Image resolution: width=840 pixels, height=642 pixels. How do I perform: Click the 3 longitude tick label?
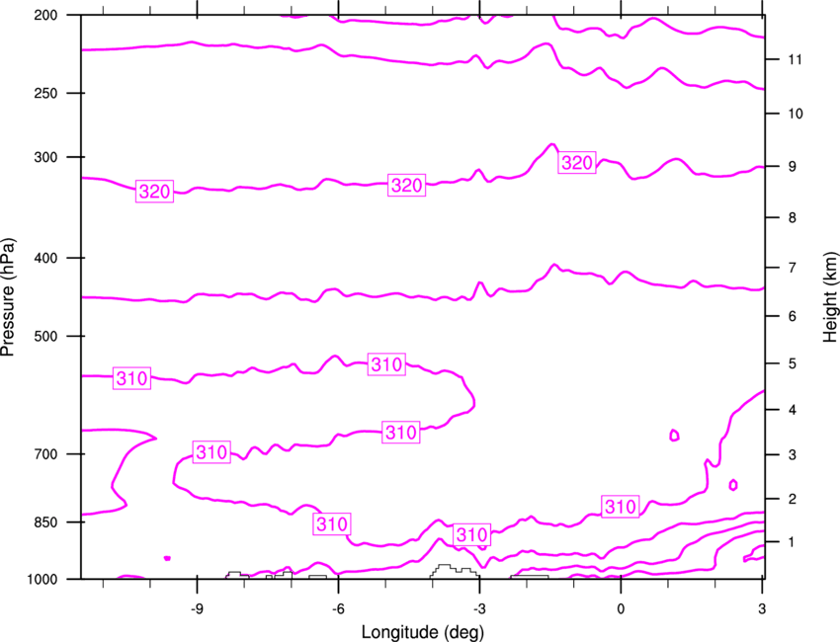click(762, 608)
